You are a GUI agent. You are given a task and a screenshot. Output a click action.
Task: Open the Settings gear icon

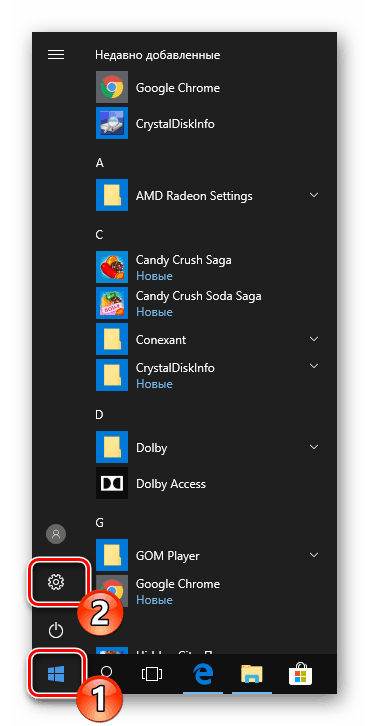[x=56, y=582]
